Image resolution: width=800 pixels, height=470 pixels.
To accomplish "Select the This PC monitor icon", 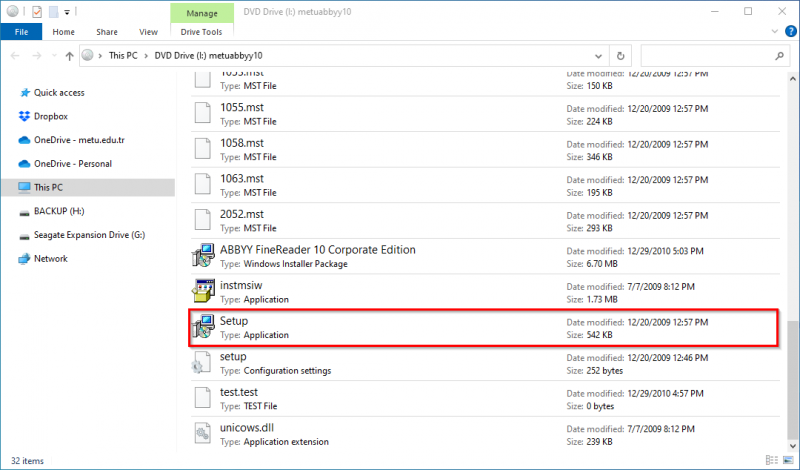I will pos(24,187).
